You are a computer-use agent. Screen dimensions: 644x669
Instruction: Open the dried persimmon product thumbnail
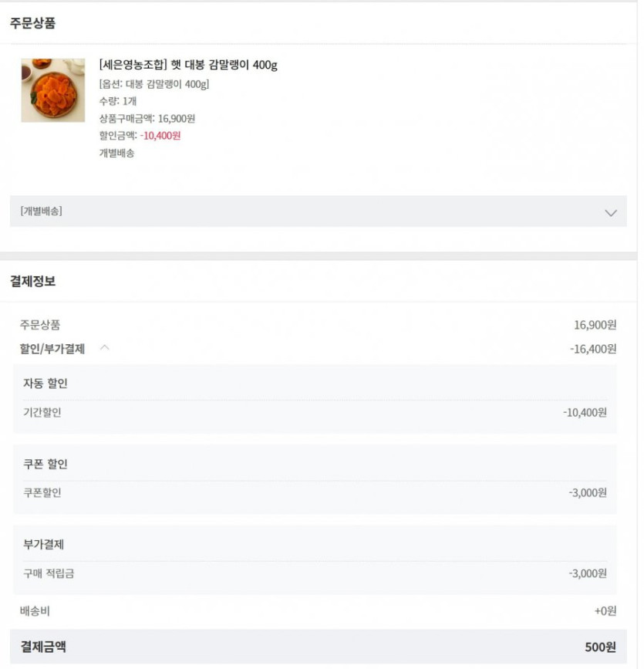pyautogui.click(x=53, y=90)
